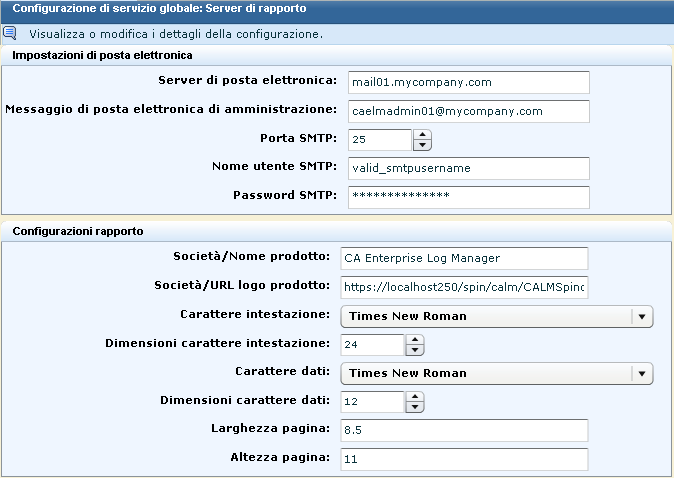Decrease the Porta SMTP value
Image resolution: width=674 pixels, height=478 pixels.
tap(423, 145)
